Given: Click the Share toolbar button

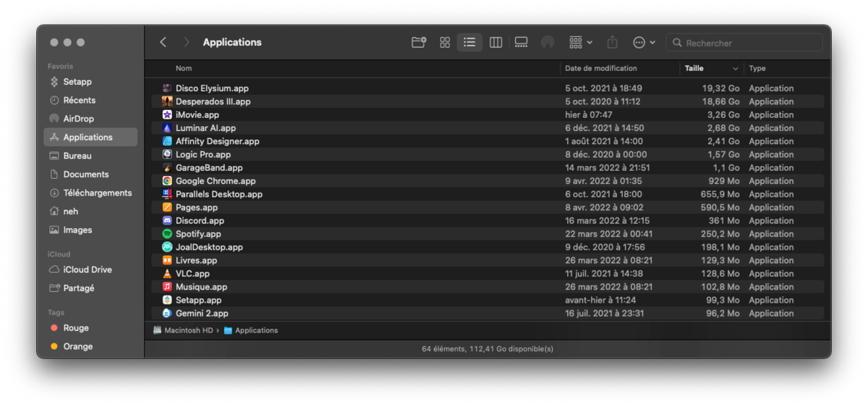Looking at the screenshot, I should (x=612, y=42).
